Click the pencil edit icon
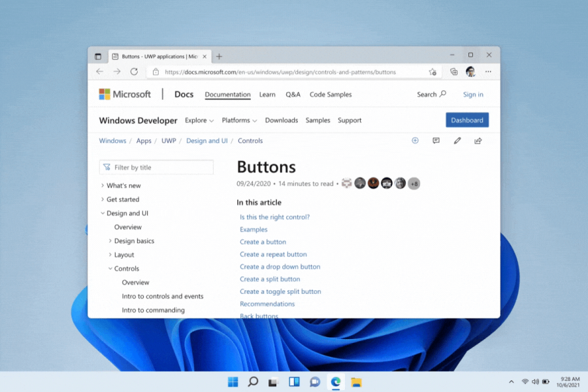Image resolution: width=588 pixels, height=392 pixels. 457,140
